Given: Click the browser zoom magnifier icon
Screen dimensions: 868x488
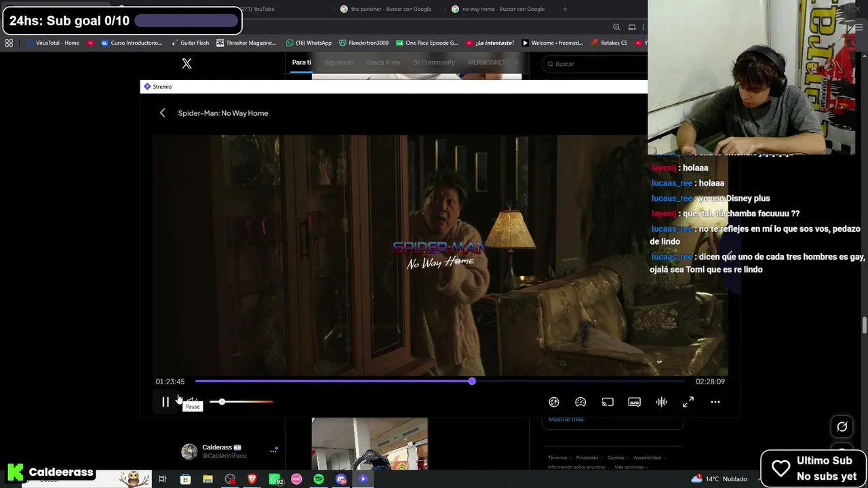Looking at the screenshot, I should coord(616,27).
